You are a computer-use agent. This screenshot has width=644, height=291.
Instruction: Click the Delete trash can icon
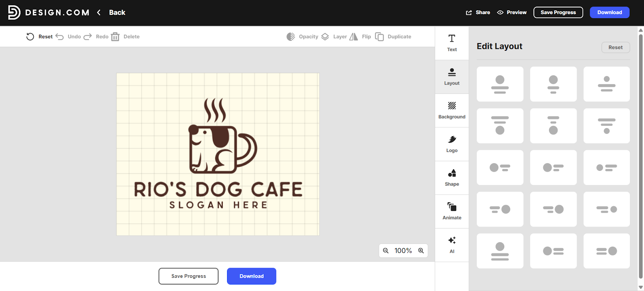115,37
